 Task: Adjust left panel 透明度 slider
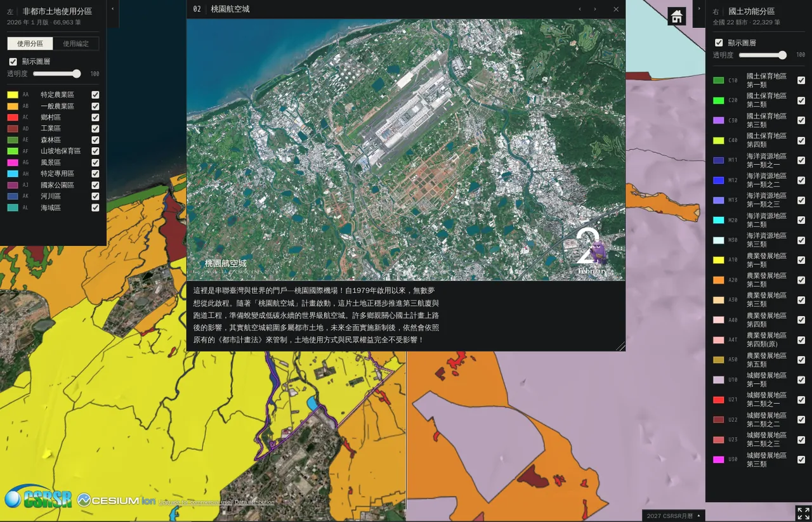pos(56,74)
